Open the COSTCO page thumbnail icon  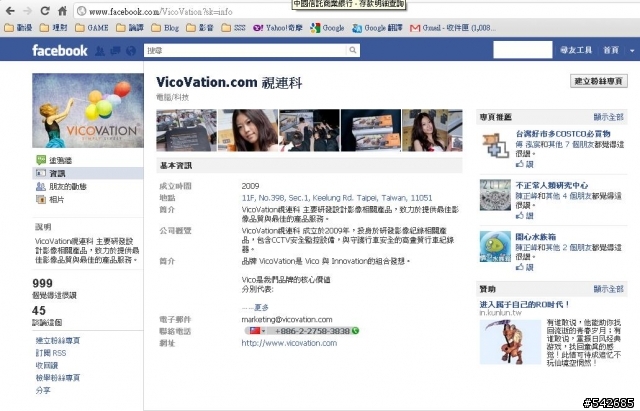click(495, 144)
